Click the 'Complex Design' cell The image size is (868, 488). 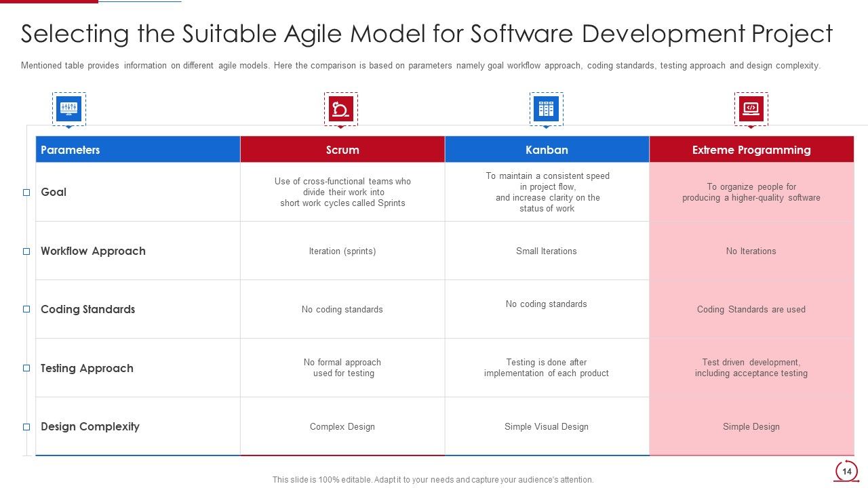pos(342,427)
